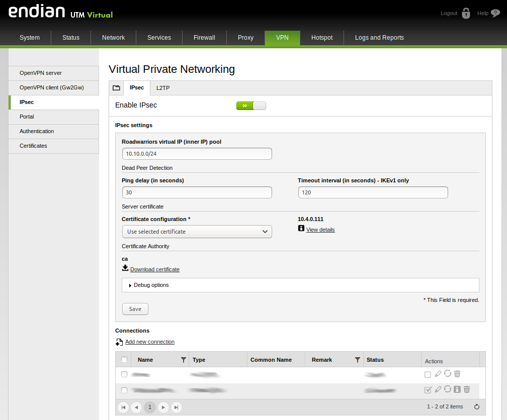Select the second connection row checkbox
Image resolution: width=507 pixels, height=420 pixels.
124,390
